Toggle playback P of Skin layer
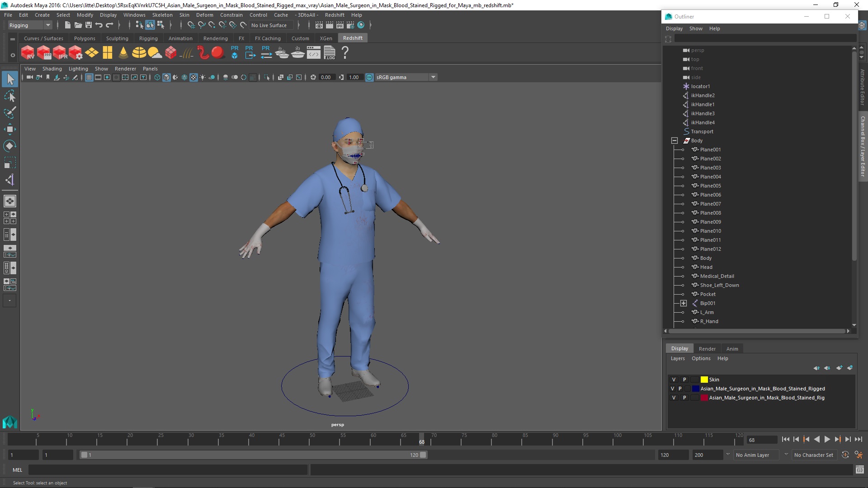This screenshot has width=868, height=488. coord(684,380)
